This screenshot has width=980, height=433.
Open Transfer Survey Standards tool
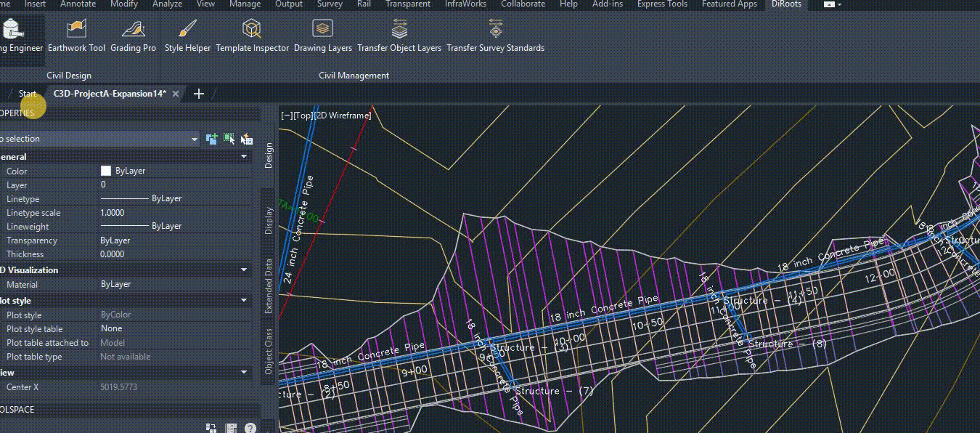495,35
